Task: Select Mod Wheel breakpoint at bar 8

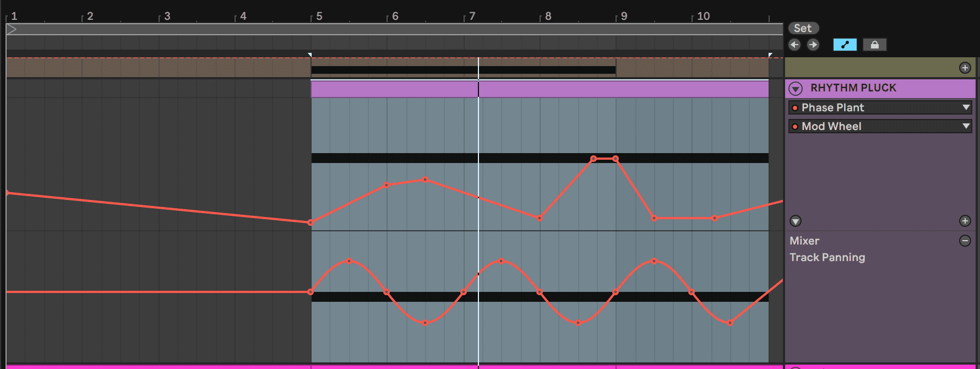Action: point(540,218)
